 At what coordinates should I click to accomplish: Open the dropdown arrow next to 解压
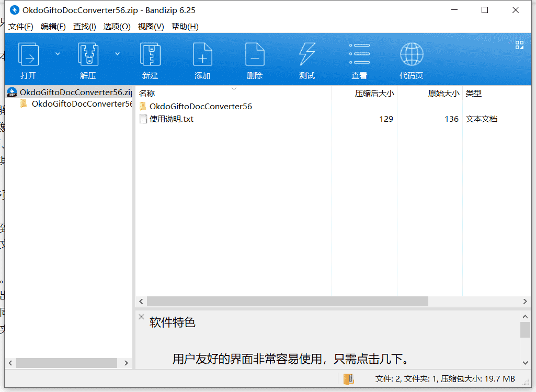click(117, 54)
